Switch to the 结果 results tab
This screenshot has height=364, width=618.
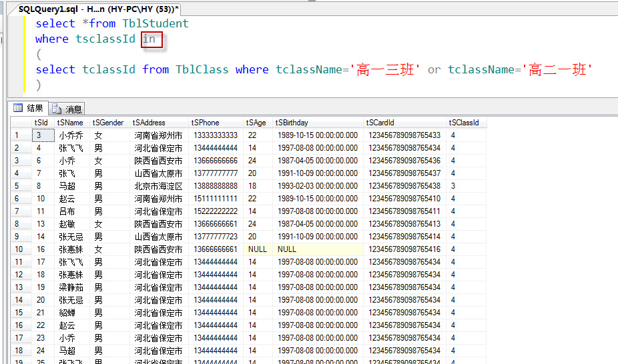tap(28, 109)
